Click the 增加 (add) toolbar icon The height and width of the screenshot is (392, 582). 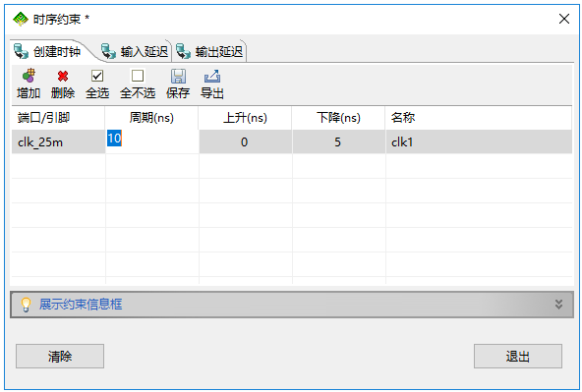[x=29, y=76]
